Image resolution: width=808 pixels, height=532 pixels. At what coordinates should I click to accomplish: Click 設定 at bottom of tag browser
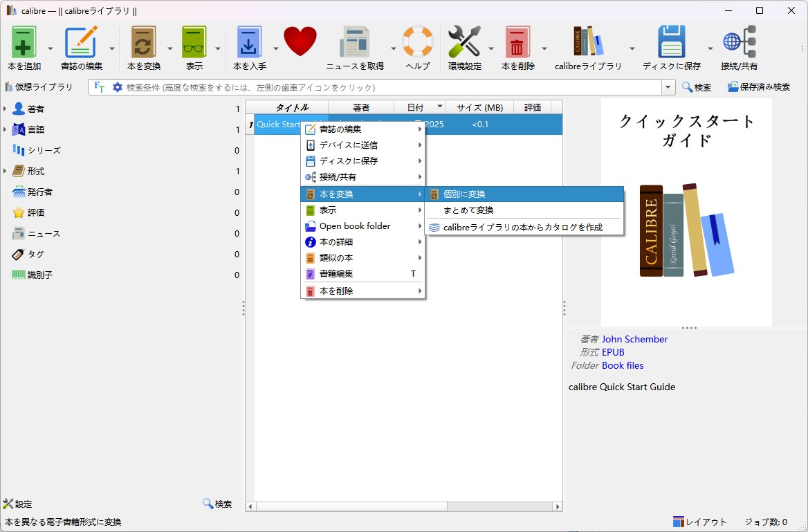[17, 504]
